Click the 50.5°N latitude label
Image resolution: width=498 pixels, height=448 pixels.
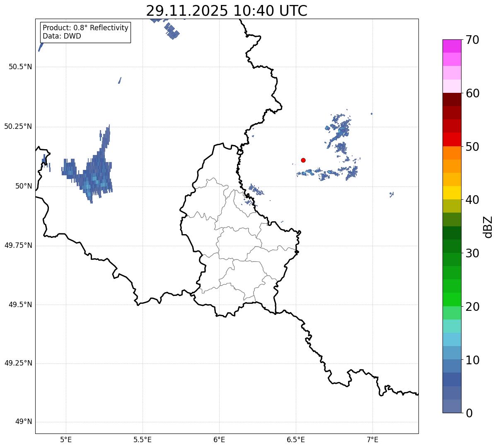click(20, 67)
